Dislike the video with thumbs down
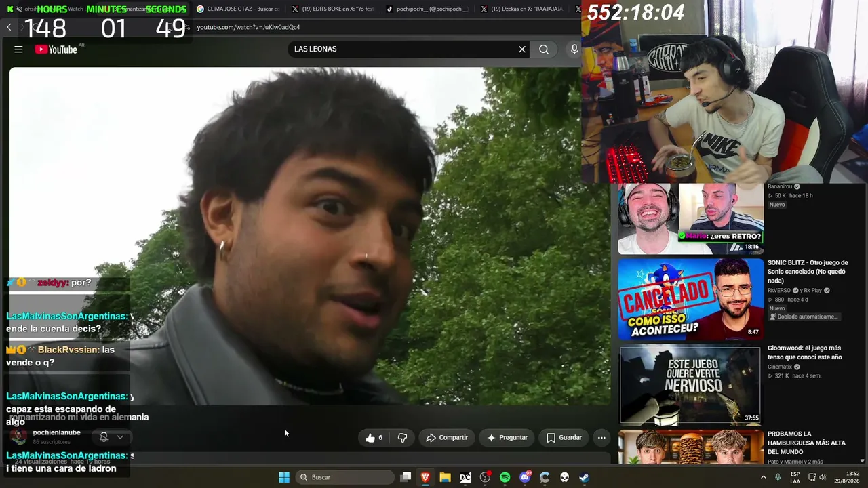Image resolution: width=868 pixels, height=488 pixels. pos(402,438)
